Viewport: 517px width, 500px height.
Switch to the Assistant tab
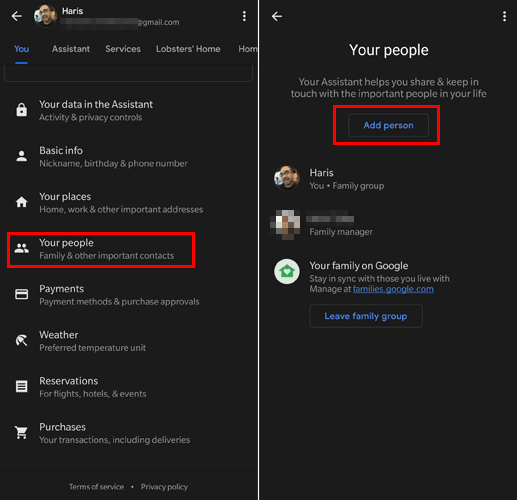[x=71, y=49]
